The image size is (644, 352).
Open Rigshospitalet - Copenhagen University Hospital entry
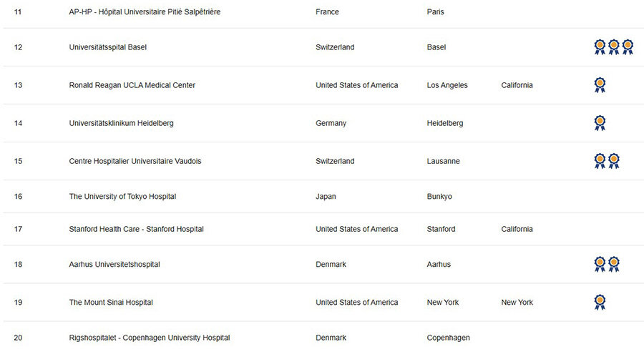(x=150, y=338)
